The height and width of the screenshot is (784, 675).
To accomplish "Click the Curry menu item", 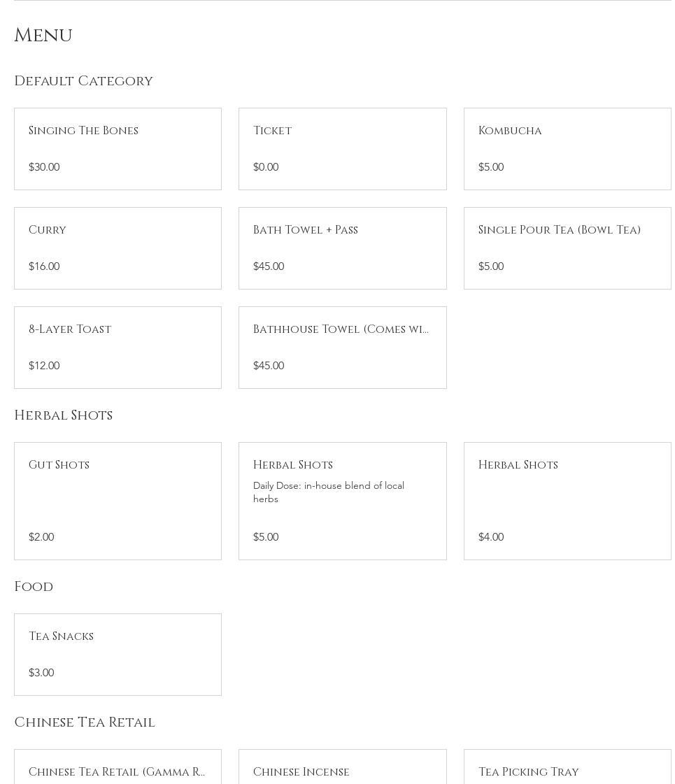I will coord(118,248).
